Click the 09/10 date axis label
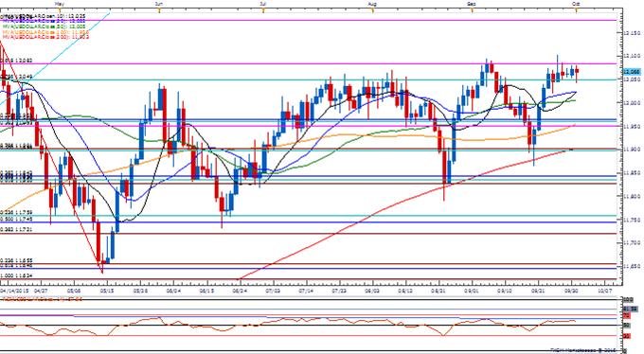Viewport: 644px width, 354px height. (x=505, y=291)
